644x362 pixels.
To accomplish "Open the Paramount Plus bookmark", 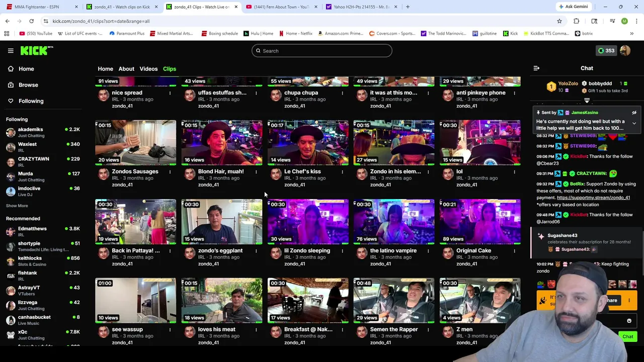I will pyautogui.click(x=126, y=34).
